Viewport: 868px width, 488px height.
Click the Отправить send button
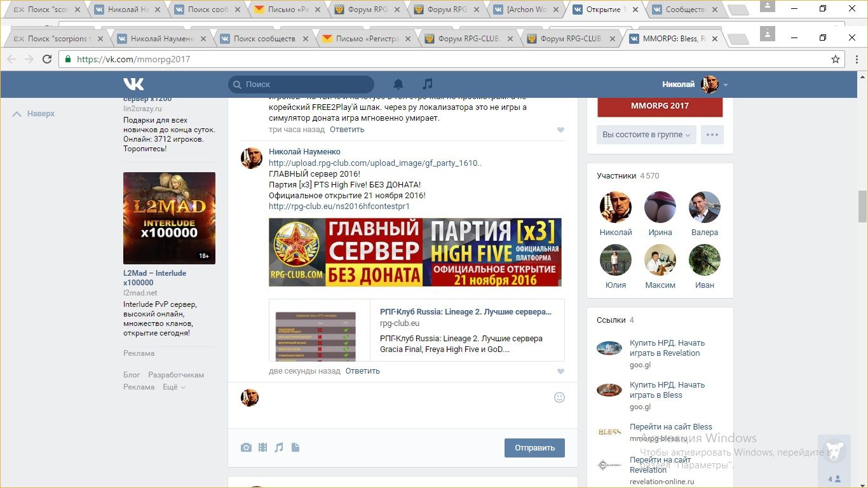click(534, 447)
